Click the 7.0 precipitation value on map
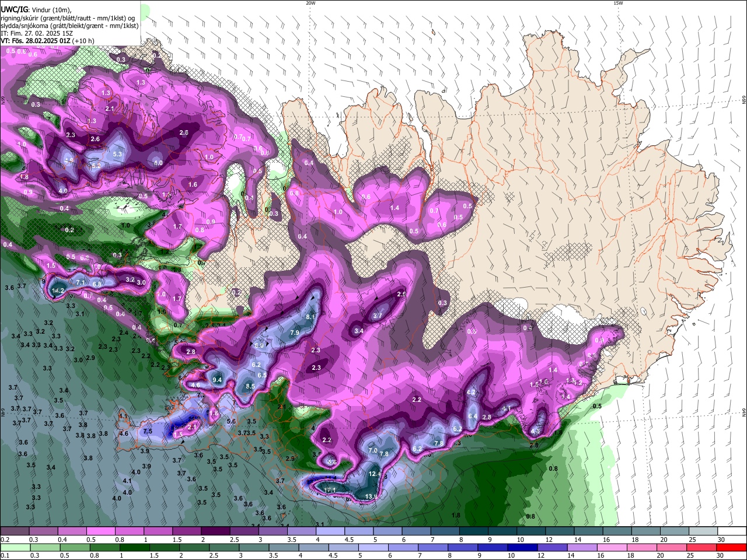Screen dimensions: 747x560 (373, 450)
